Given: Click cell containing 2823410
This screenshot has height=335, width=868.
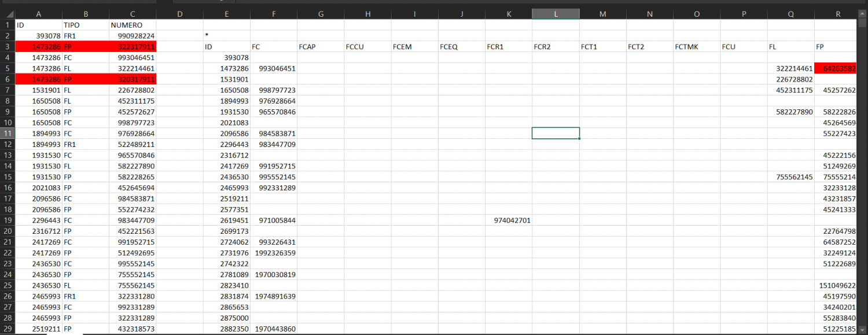Looking at the screenshot, I should [226, 285].
